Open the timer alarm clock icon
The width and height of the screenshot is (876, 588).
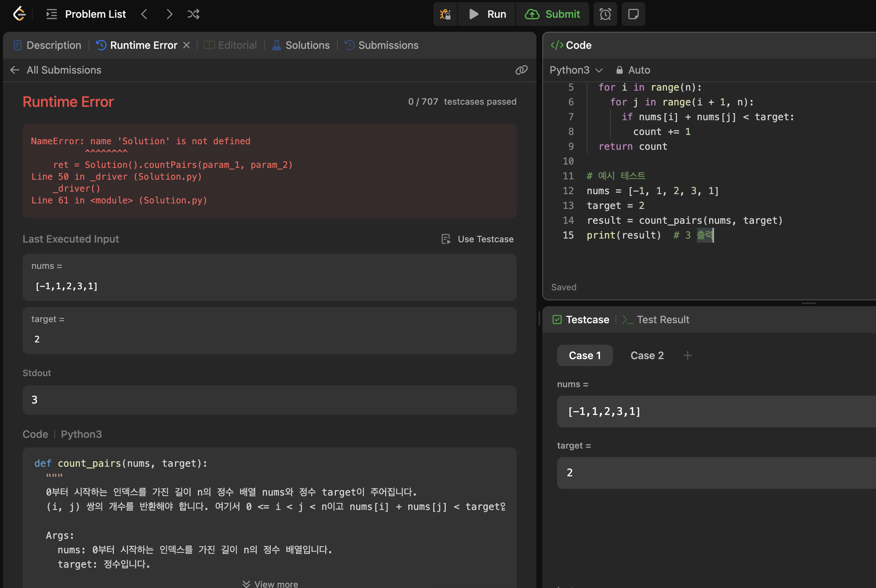[x=605, y=14]
